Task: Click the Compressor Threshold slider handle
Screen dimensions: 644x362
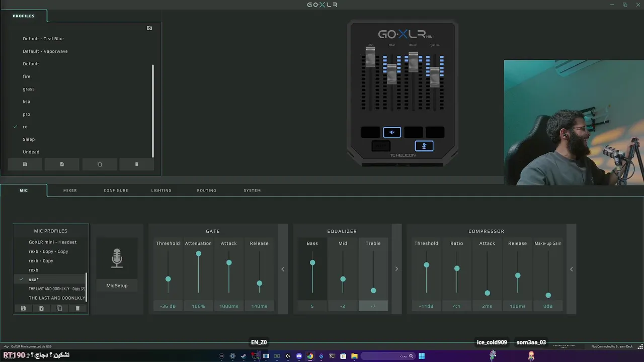Action: tap(427, 265)
